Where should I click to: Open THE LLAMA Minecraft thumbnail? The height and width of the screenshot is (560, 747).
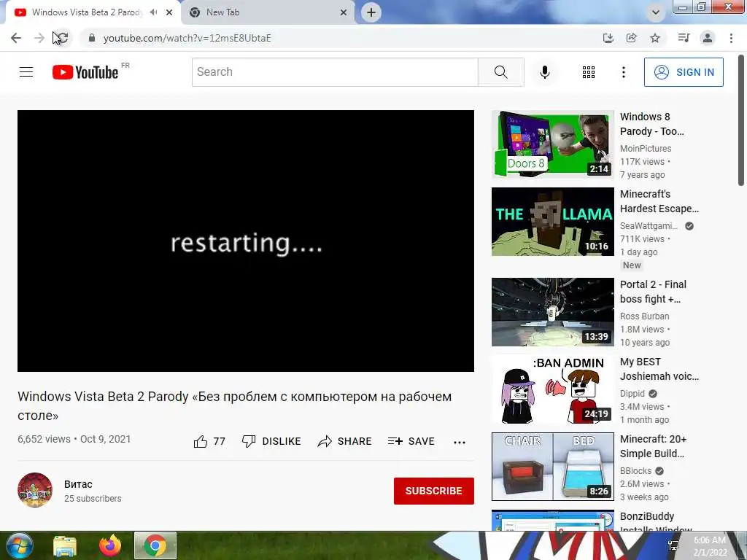click(x=553, y=222)
